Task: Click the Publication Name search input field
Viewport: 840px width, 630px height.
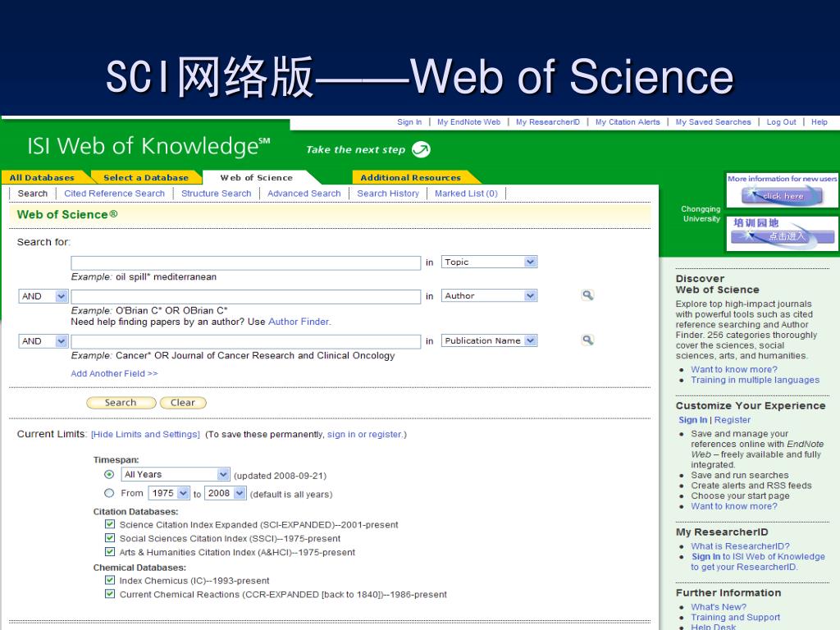Action: 246,342
